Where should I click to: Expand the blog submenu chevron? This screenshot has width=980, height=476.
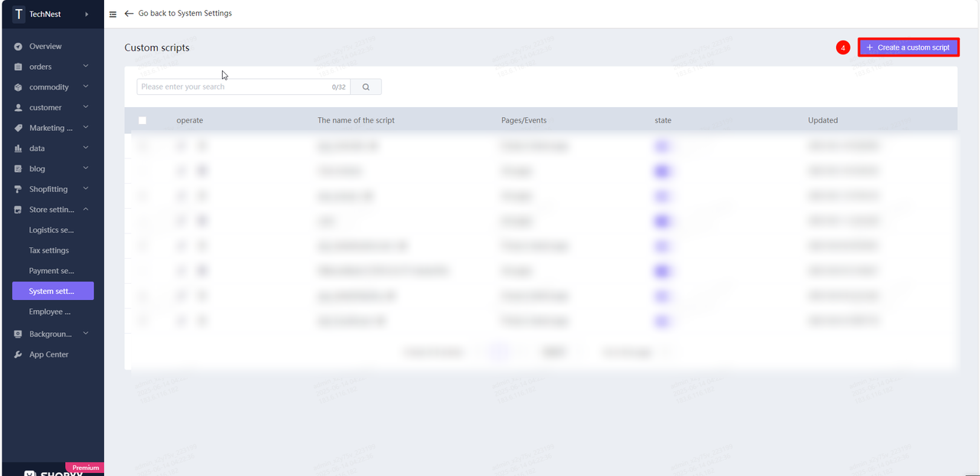point(86,168)
